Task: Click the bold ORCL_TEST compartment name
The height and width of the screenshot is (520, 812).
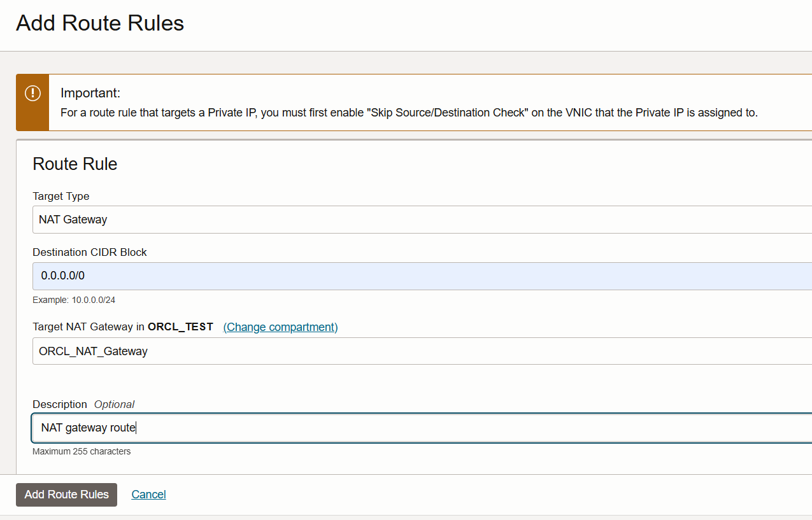Action: [180, 327]
